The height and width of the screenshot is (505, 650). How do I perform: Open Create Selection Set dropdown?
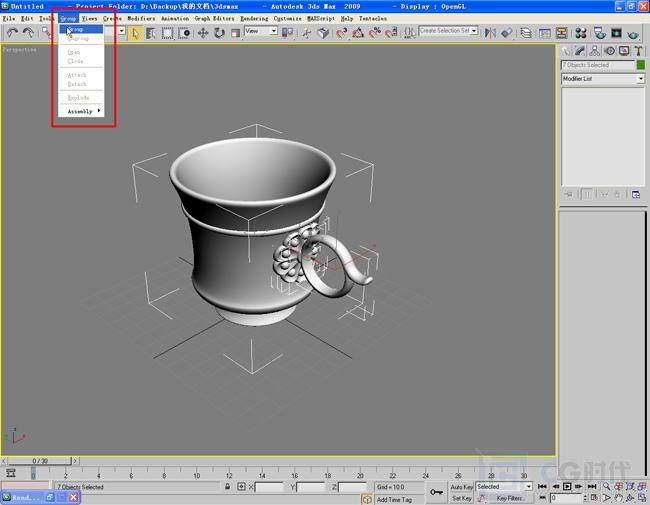[448, 31]
